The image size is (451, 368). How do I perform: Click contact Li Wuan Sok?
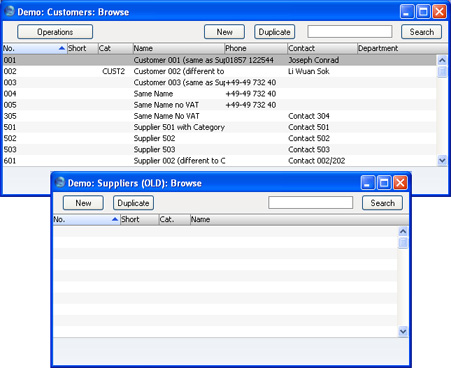[309, 71]
